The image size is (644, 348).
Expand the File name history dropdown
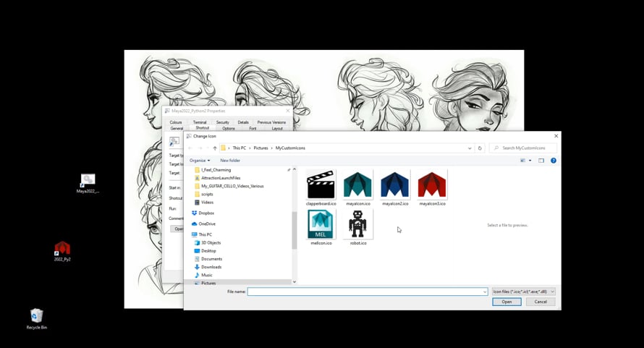point(485,292)
